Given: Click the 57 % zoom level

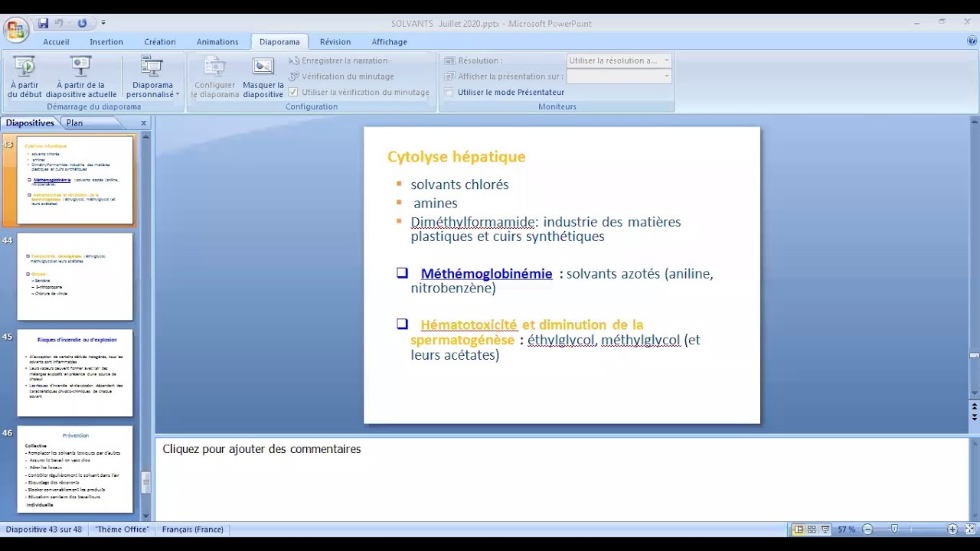Looking at the screenshot, I should tap(847, 530).
